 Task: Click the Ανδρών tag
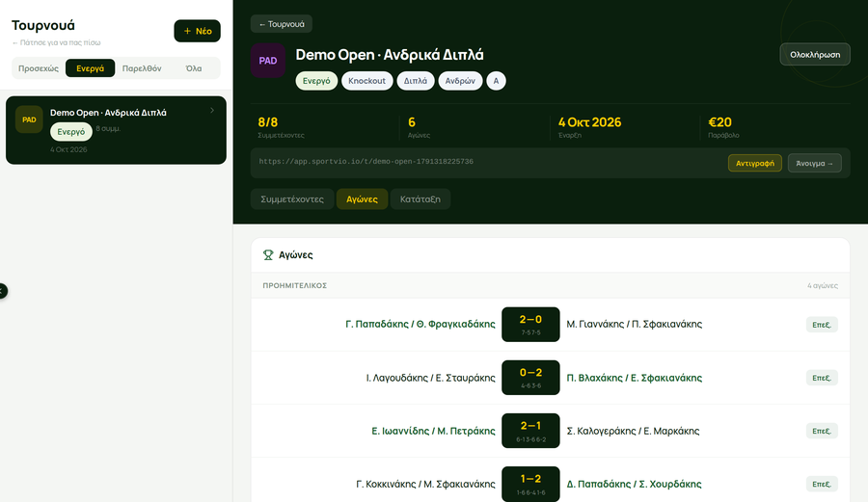pyautogui.click(x=460, y=81)
